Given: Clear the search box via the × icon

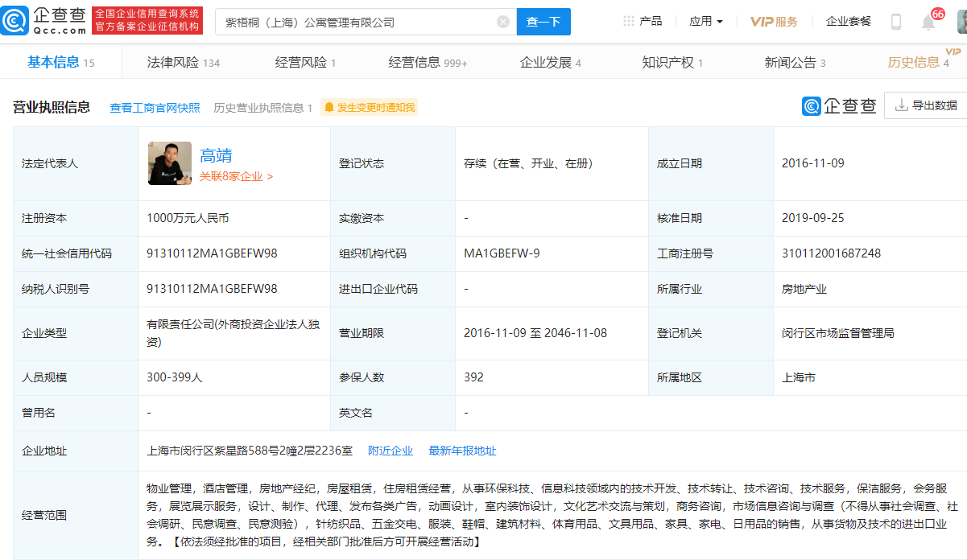Looking at the screenshot, I should (503, 21).
